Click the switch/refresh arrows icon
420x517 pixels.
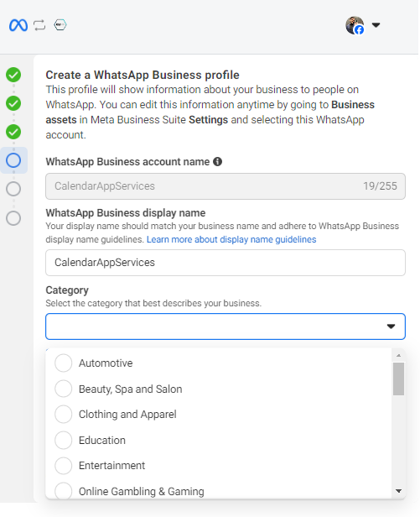(x=39, y=25)
